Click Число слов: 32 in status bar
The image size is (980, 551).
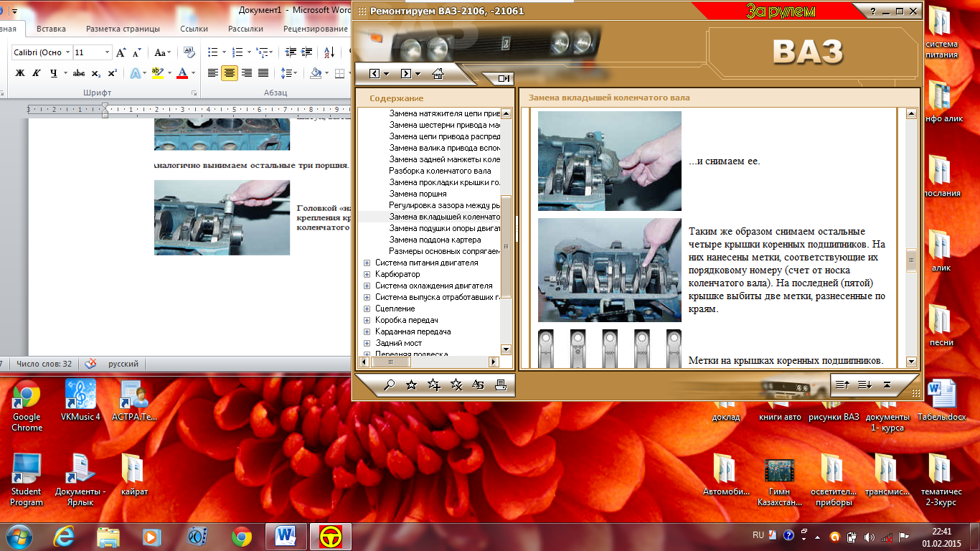click(x=44, y=364)
